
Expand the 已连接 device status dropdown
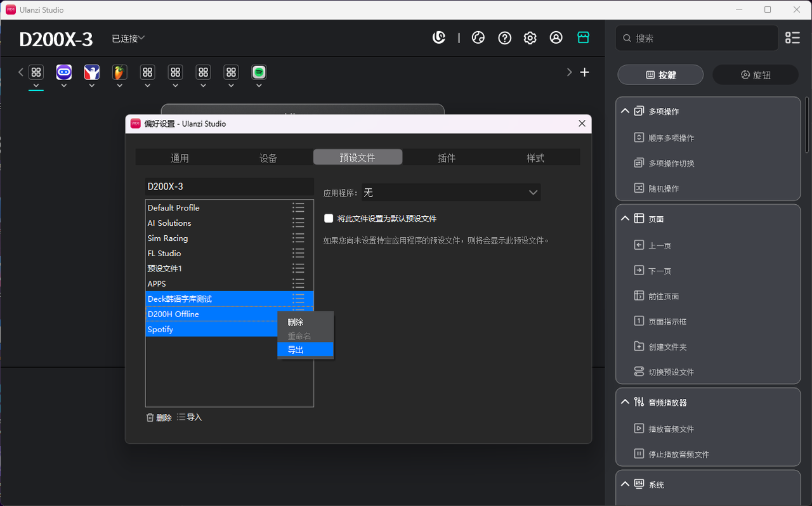(x=129, y=39)
